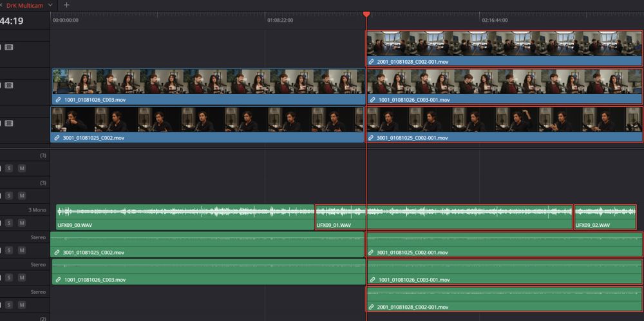Open the dropdown arrow beside DrK Multicam
Image resolution: width=644 pixels, height=321 pixels.
(x=50, y=5)
